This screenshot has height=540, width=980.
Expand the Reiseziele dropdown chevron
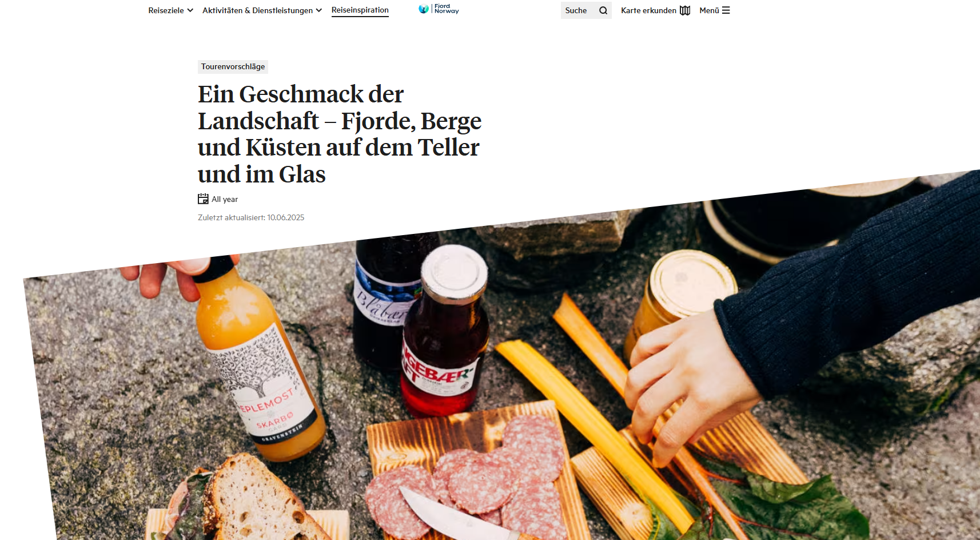[190, 10]
